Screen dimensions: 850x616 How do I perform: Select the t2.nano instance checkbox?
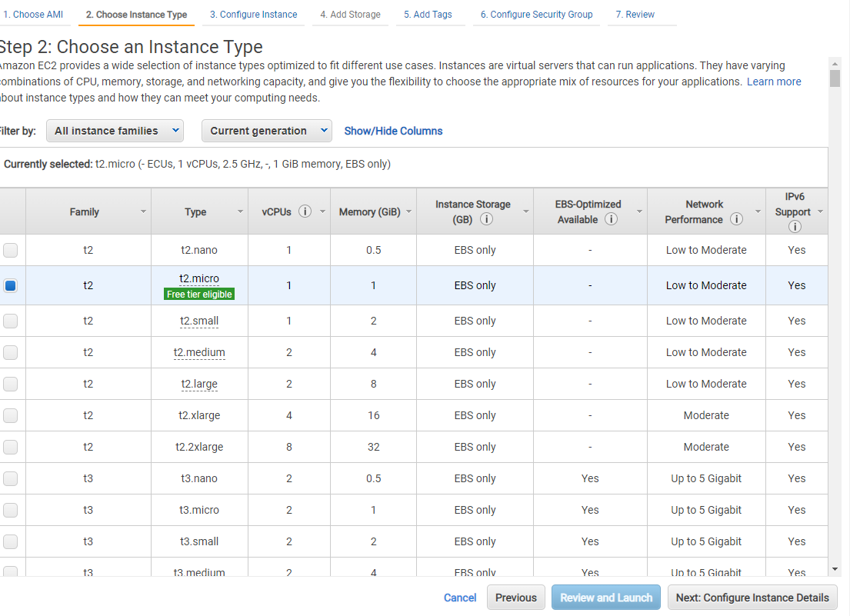coord(10,250)
